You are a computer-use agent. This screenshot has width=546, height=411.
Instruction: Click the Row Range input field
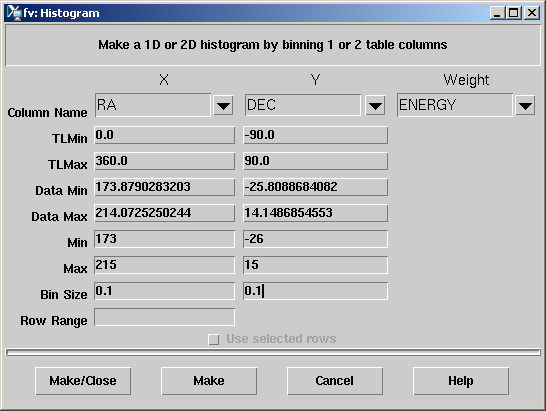pos(165,317)
